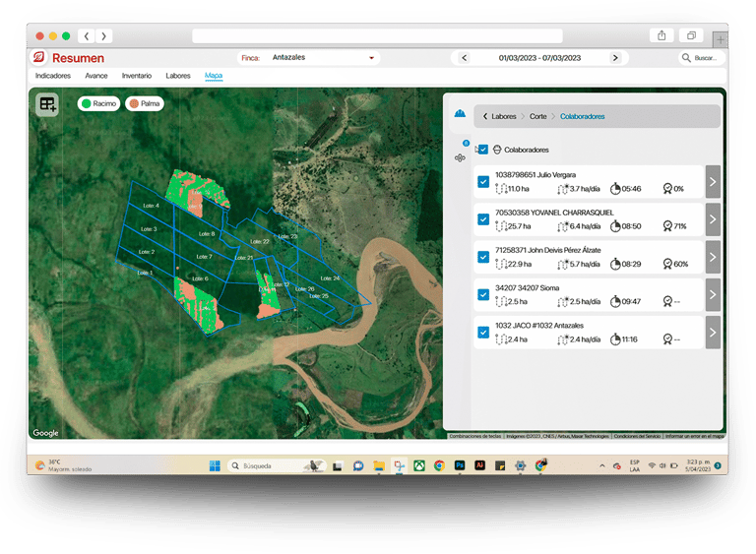Image resolution: width=756 pixels, height=554 pixels.
Task: Click the browser share icon
Action: [x=661, y=35]
